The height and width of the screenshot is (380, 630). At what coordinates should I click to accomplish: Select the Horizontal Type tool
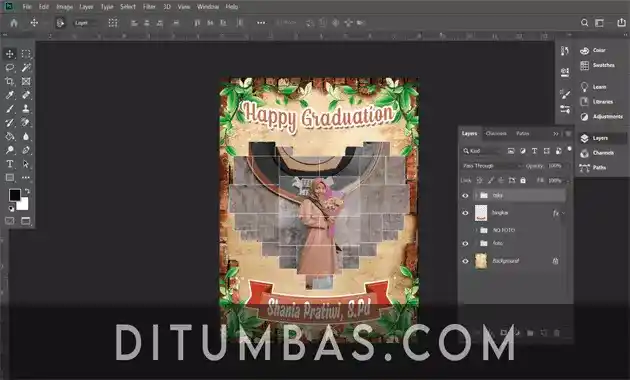[10, 164]
